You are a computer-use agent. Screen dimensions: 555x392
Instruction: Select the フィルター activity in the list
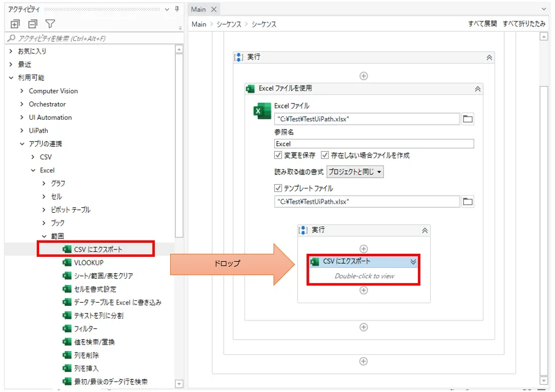point(87,328)
